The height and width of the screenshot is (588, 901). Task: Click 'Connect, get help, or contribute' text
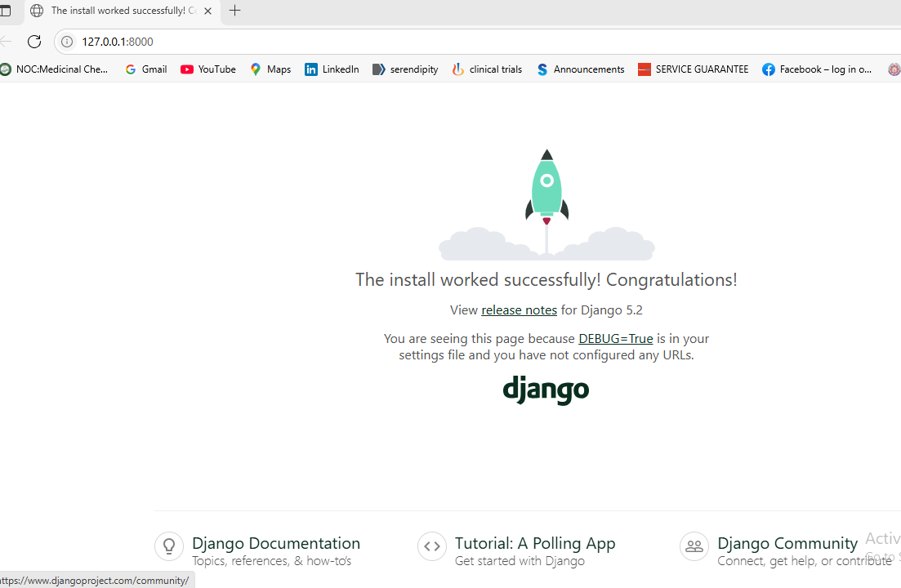805,561
